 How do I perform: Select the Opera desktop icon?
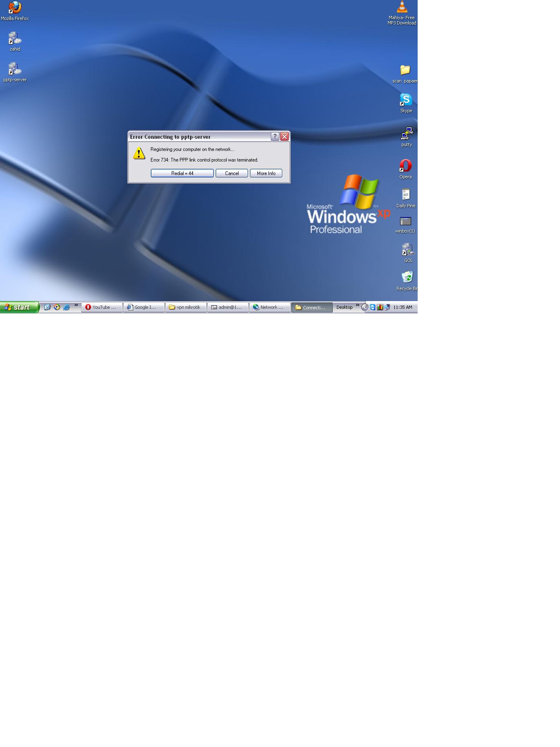405,169
